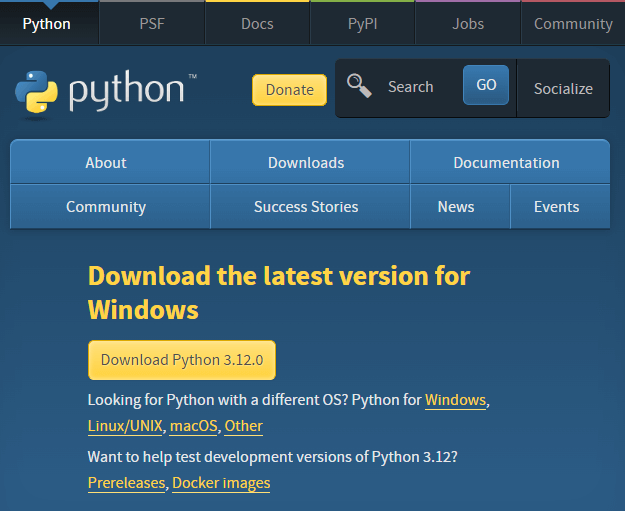Select News in the navigation bar
Image resolution: width=625 pixels, height=511 pixels.
tap(456, 207)
